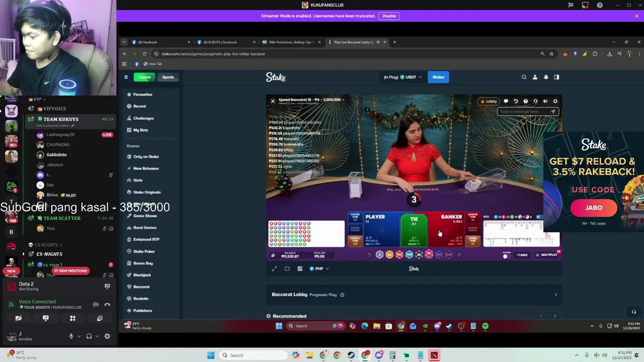Bet on the Player Pair side bet

tap(356, 217)
